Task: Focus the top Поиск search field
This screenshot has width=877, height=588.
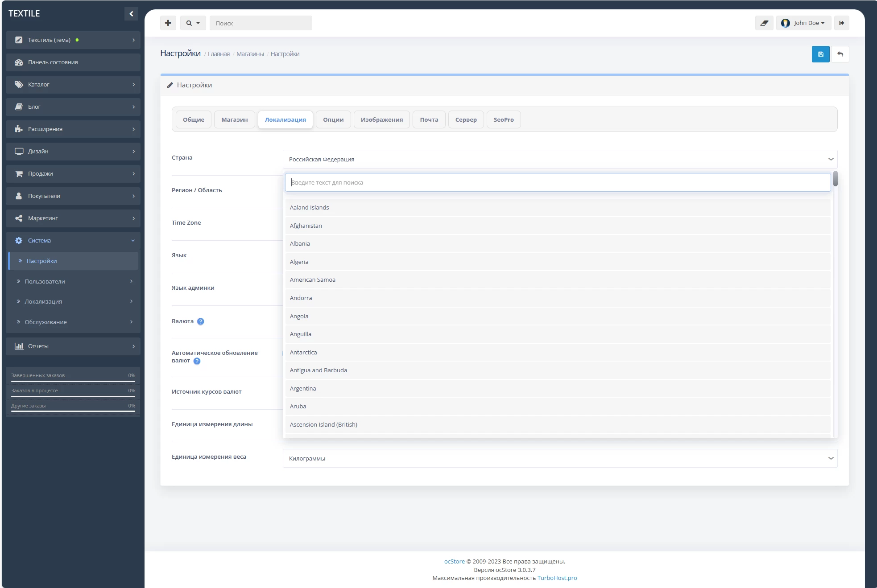Action: point(261,23)
